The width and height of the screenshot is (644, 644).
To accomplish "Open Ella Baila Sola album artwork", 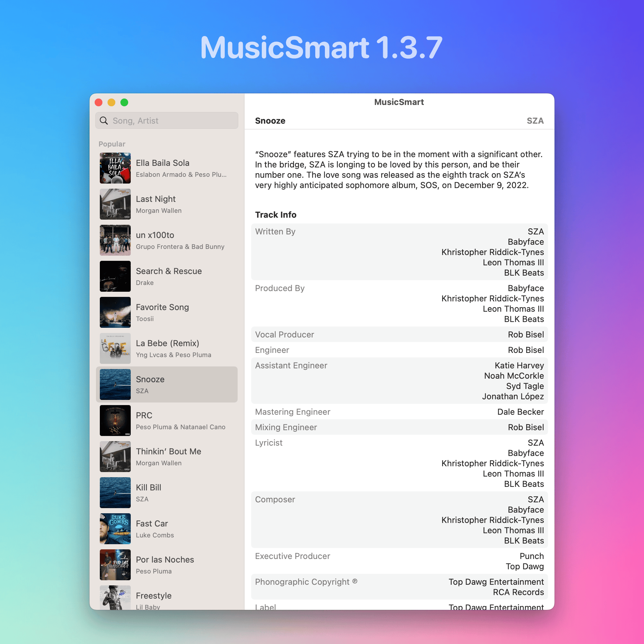I will click(x=115, y=168).
